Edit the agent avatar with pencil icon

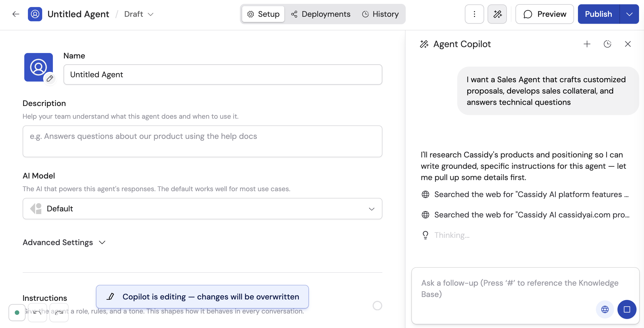pos(50,78)
